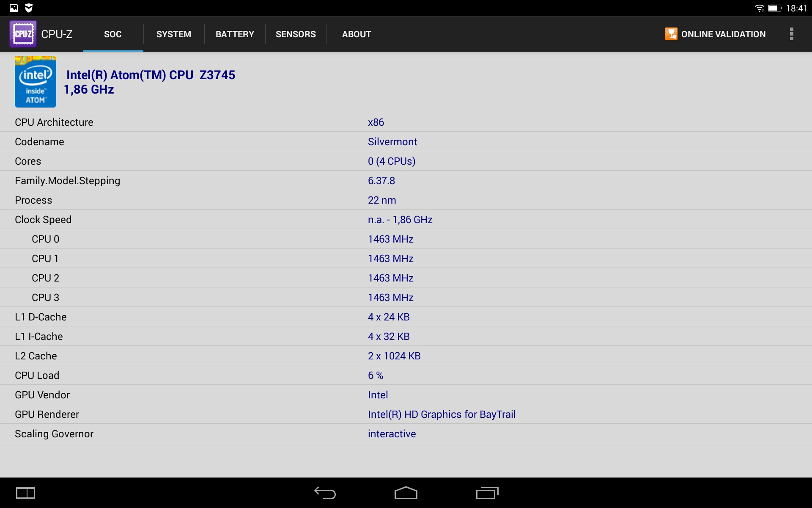Tap the CPU Load label
The height and width of the screenshot is (508, 812).
pos(37,375)
